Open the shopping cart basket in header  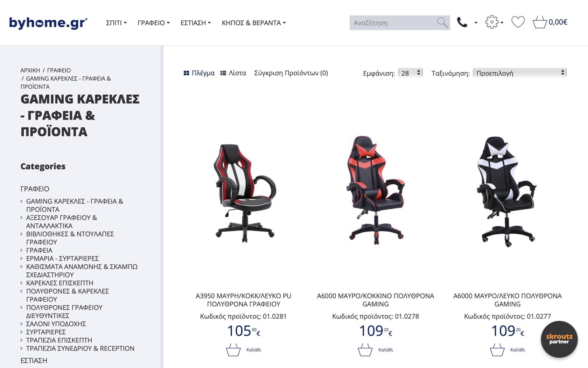[540, 22]
